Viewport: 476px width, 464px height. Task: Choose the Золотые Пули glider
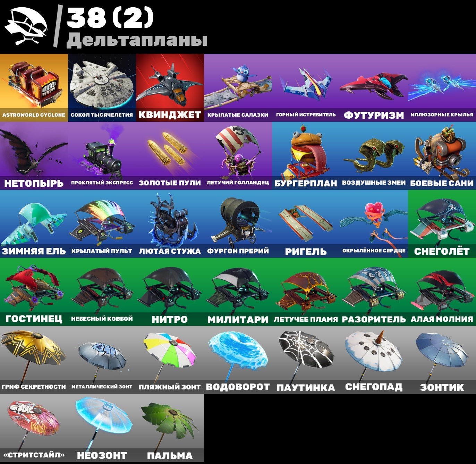170,155
